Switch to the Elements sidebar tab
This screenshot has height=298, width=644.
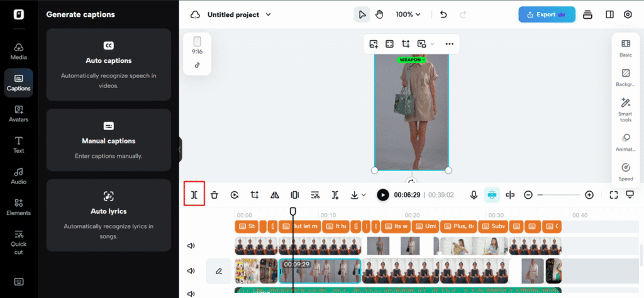tap(19, 207)
